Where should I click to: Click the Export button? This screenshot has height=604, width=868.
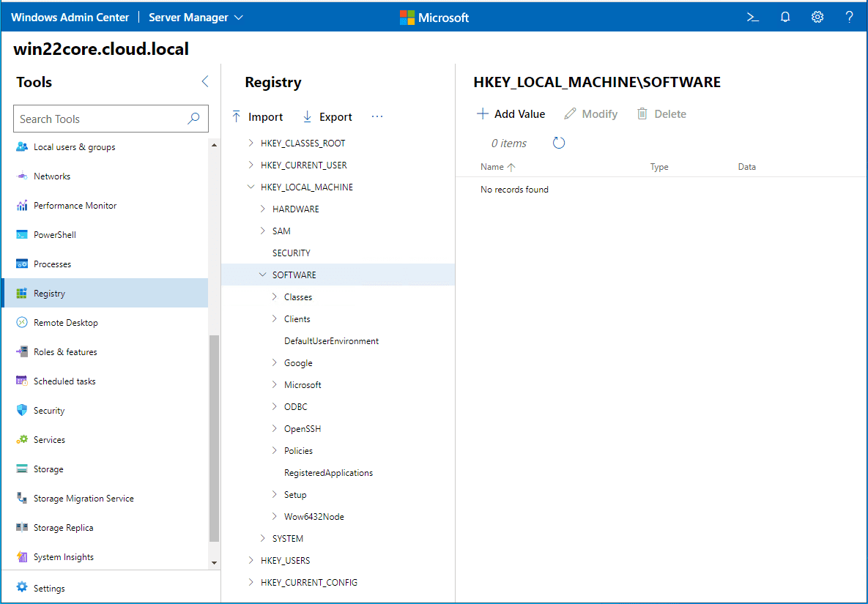[x=327, y=116]
